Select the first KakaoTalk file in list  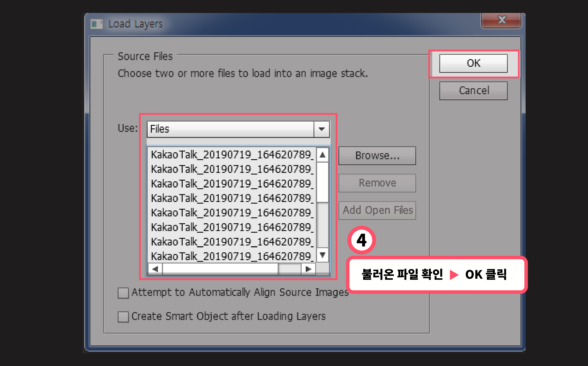point(231,155)
